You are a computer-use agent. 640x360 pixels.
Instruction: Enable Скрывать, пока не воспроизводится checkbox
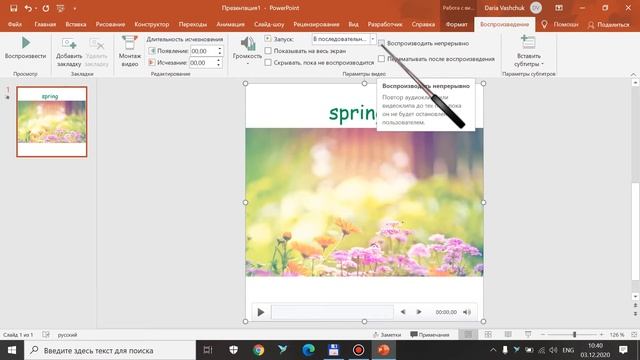pos(268,62)
